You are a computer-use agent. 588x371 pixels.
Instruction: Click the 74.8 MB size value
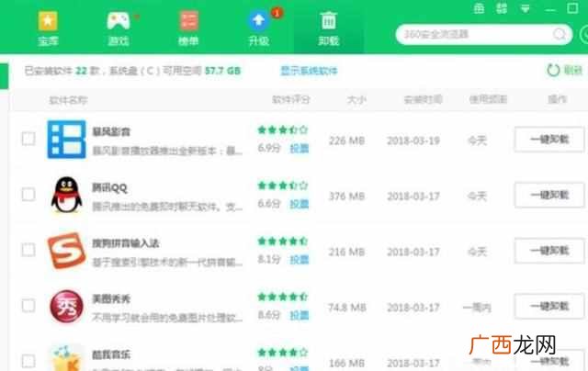click(x=347, y=308)
